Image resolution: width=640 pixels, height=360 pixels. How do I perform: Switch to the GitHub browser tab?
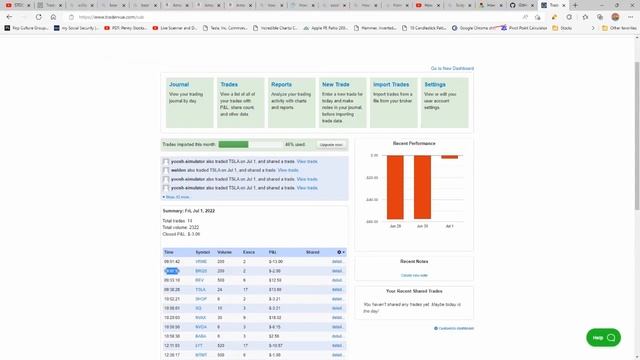coord(522,5)
